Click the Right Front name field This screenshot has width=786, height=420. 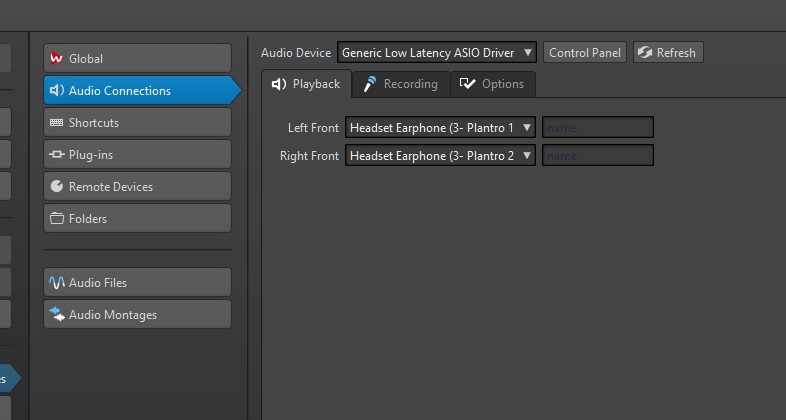click(x=598, y=156)
